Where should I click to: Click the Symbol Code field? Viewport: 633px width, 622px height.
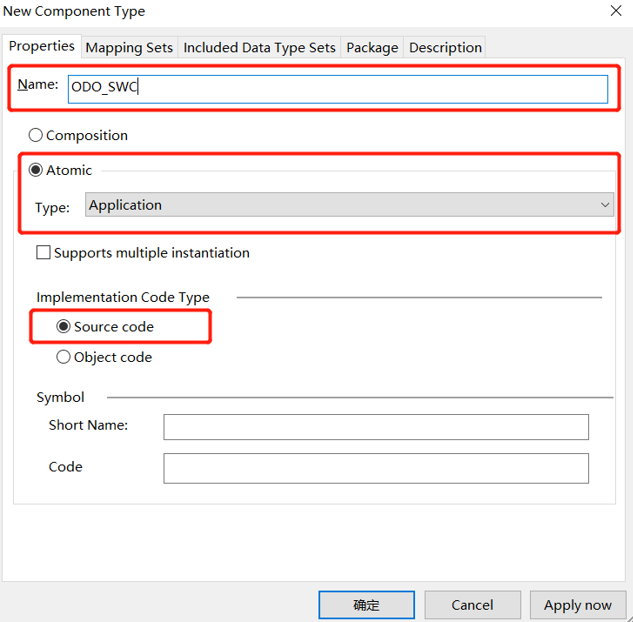pos(376,468)
